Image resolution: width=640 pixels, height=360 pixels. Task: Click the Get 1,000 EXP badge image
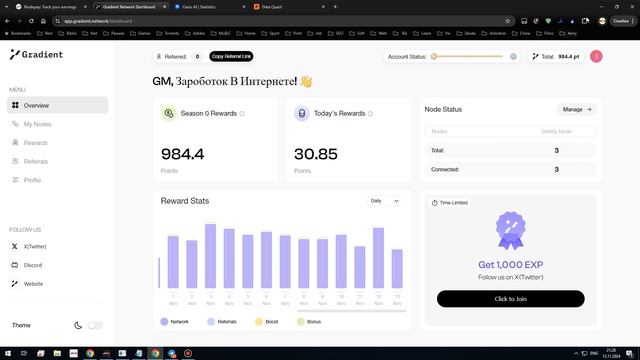(x=511, y=231)
